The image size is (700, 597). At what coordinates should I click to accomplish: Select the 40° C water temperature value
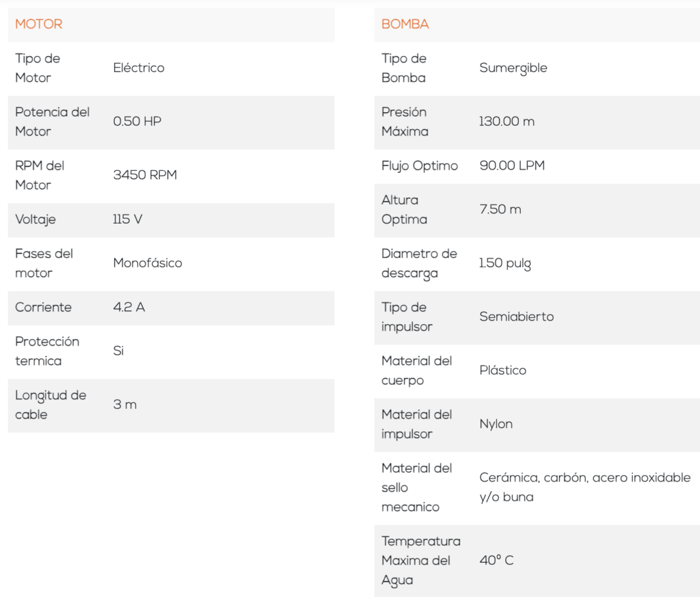click(497, 561)
